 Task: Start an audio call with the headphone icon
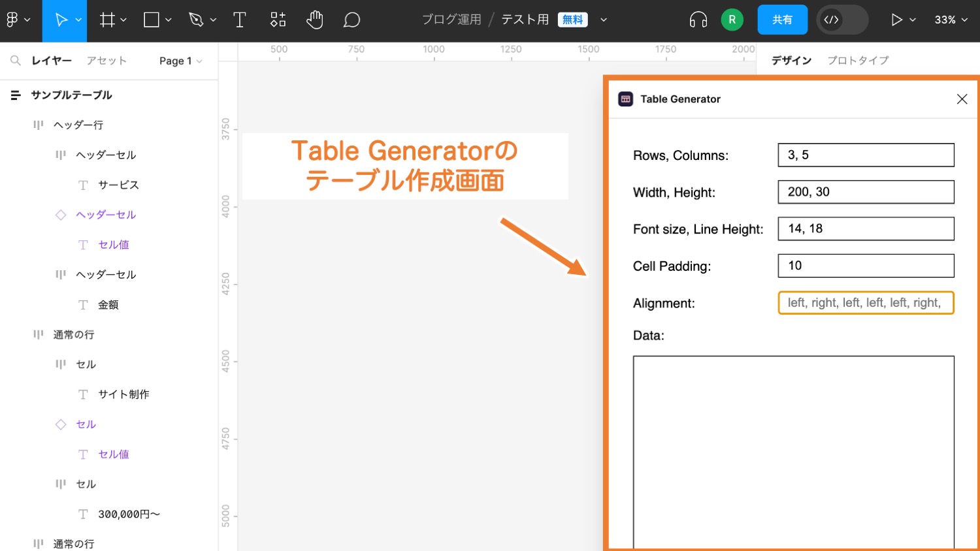click(698, 20)
